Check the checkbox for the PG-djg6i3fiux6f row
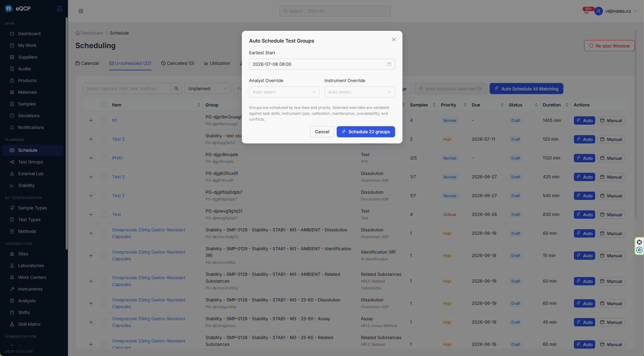 click(104, 177)
